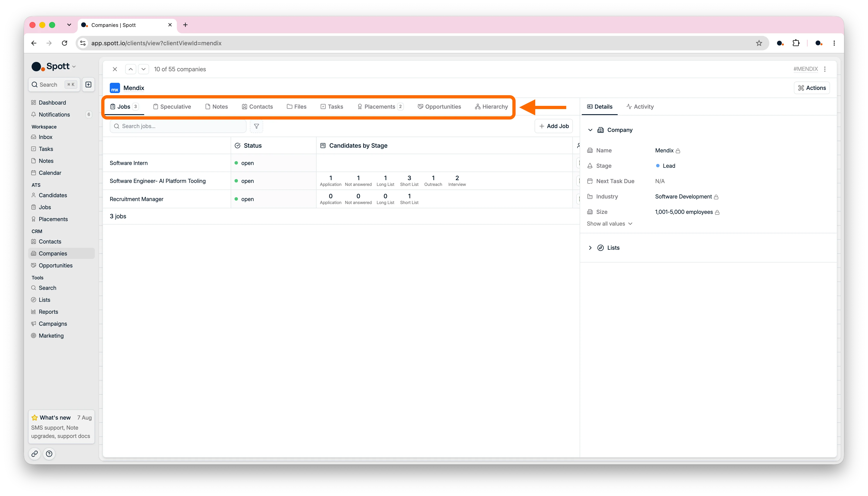This screenshot has height=496, width=868.
Task: Click the open status of Software Intern
Action: [x=244, y=163]
